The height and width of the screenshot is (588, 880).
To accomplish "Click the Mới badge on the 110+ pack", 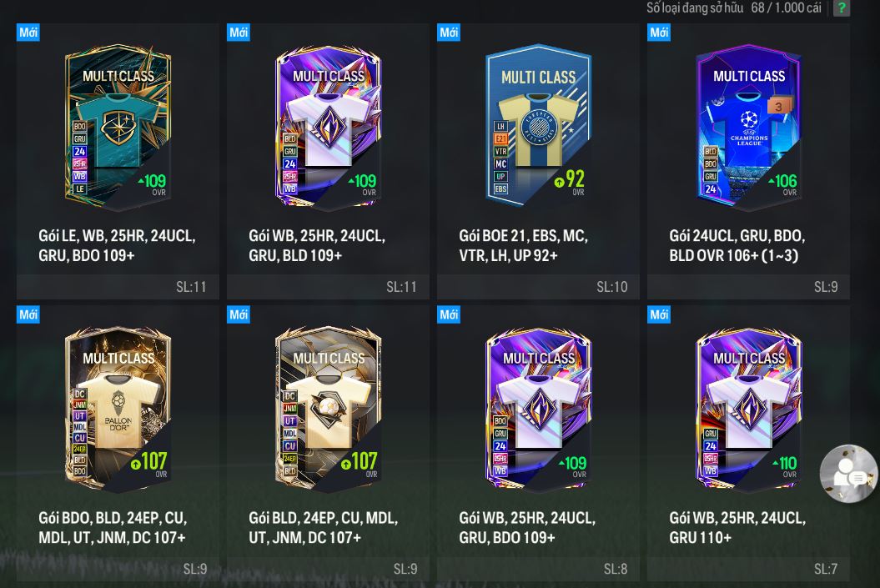I will click(x=659, y=314).
